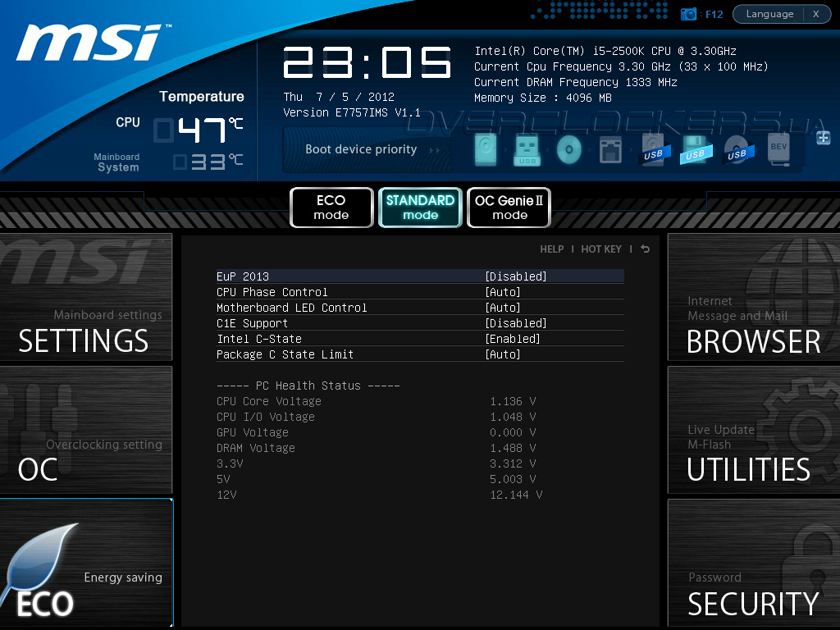This screenshot has height=630, width=840.
Task: Change Motherboard LED Control Auto option
Action: [503, 308]
